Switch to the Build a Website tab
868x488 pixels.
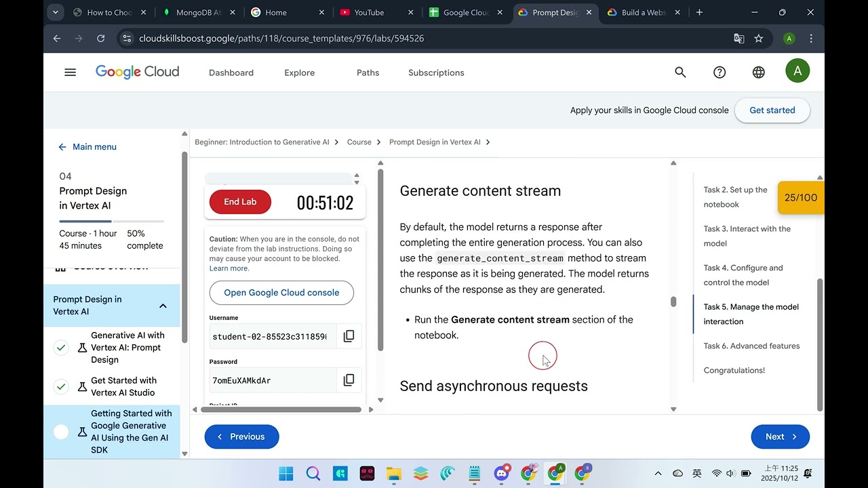(x=642, y=12)
